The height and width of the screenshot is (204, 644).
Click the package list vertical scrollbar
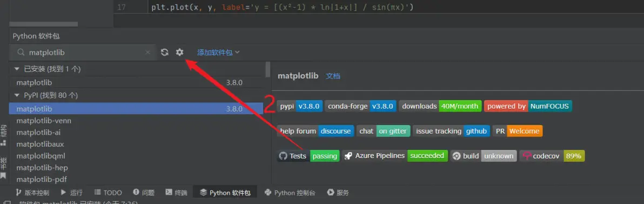[x=268, y=69]
